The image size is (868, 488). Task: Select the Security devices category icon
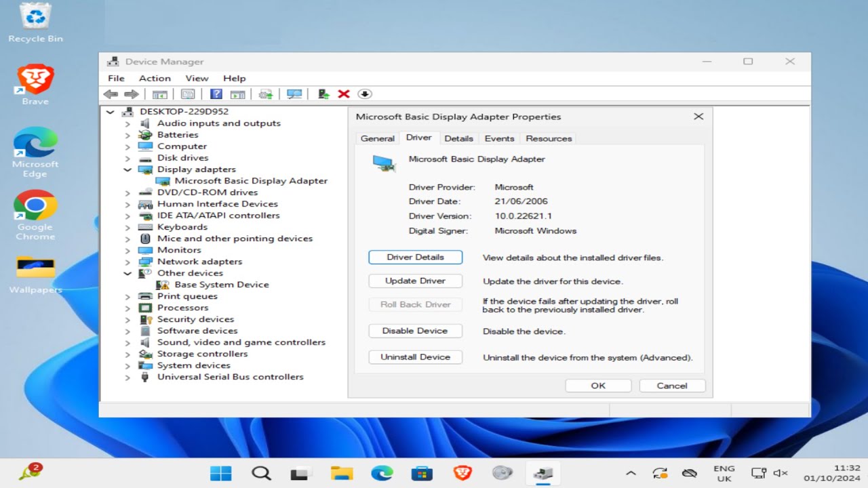145,319
